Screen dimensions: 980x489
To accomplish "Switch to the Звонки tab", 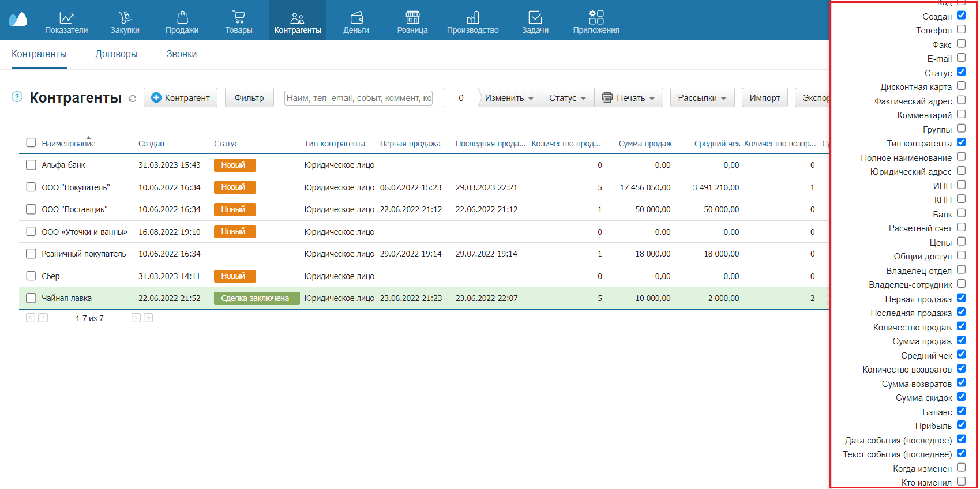I will coord(182,54).
